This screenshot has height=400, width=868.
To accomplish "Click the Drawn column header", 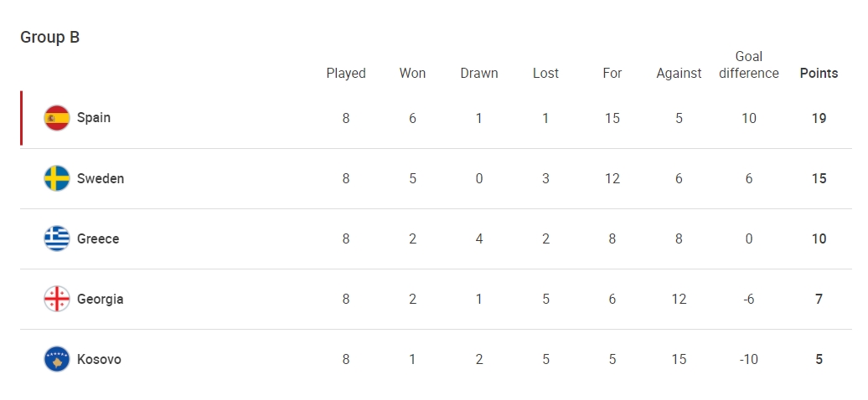I will pos(479,73).
